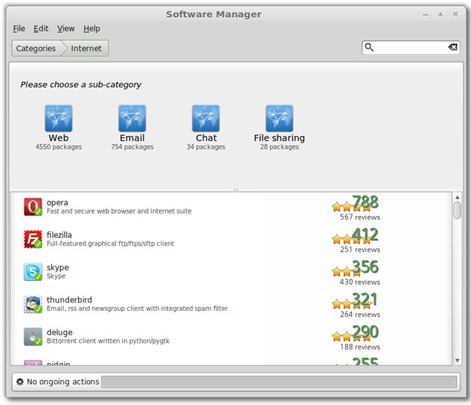
Task: Click filezilla's star rating
Action: [x=351, y=240]
